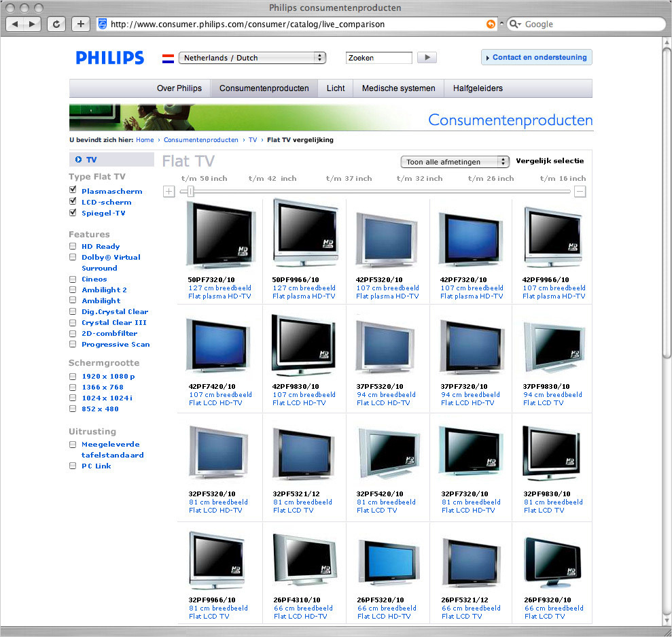Reload the page with the refresh icon
The width and height of the screenshot is (672, 637).
[x=56, y=24]
